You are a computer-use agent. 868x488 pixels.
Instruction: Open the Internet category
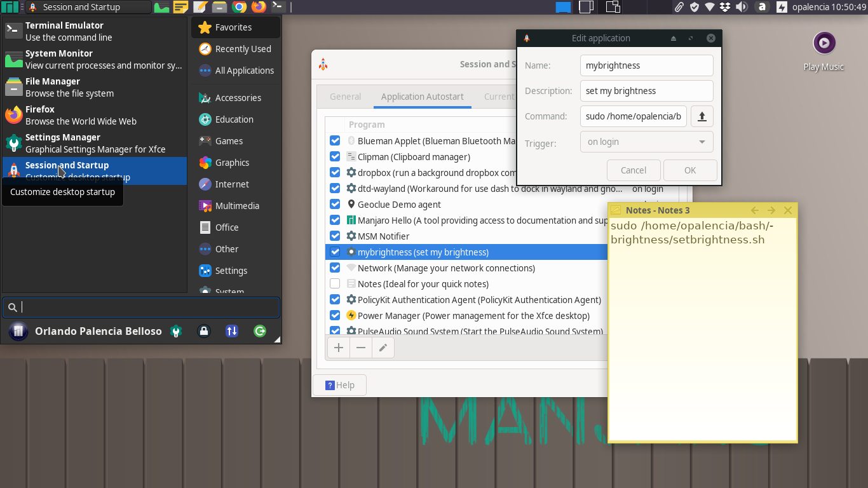[x=236, y=184]
